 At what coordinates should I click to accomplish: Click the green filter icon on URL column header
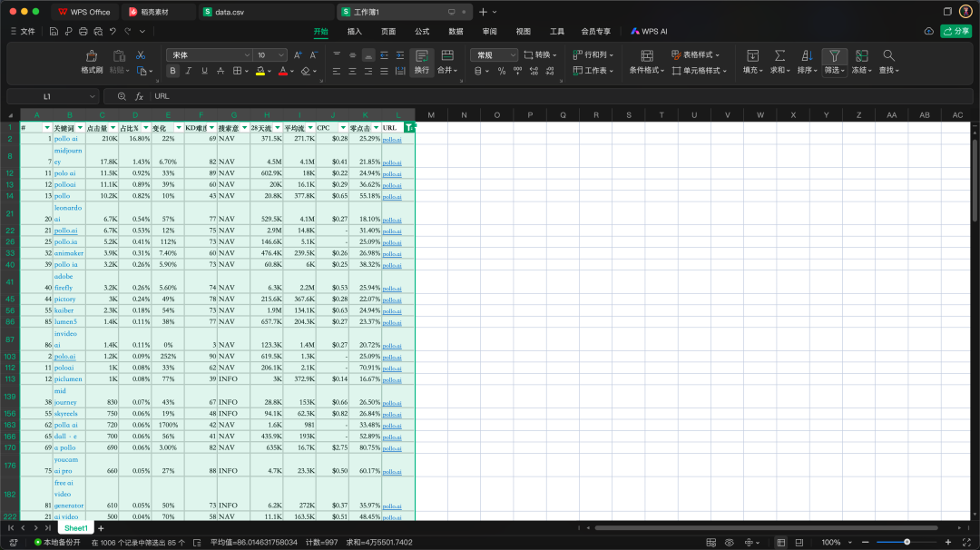pyautogui.click(x=408, y=127)
